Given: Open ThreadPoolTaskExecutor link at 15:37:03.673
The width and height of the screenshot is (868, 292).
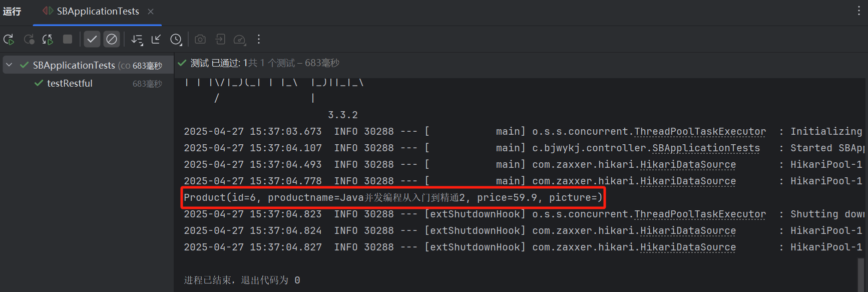Looking at the screenshot, I should tap(700, 132).
